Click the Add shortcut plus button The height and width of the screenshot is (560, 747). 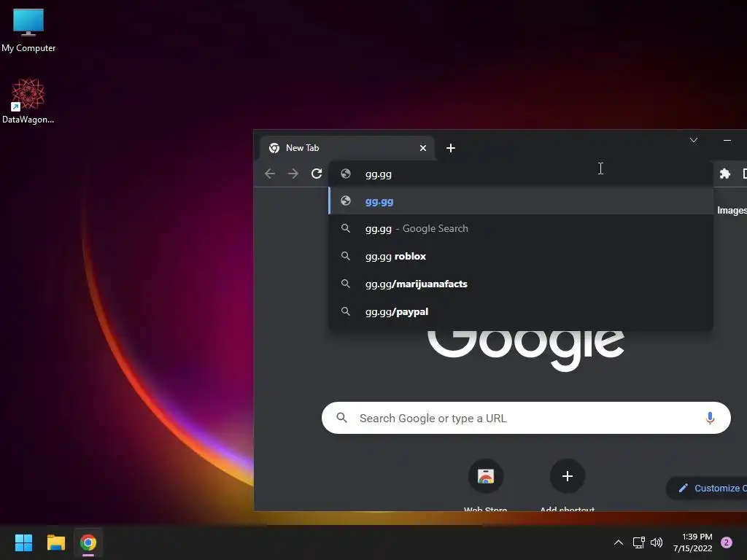coord(567,476)
